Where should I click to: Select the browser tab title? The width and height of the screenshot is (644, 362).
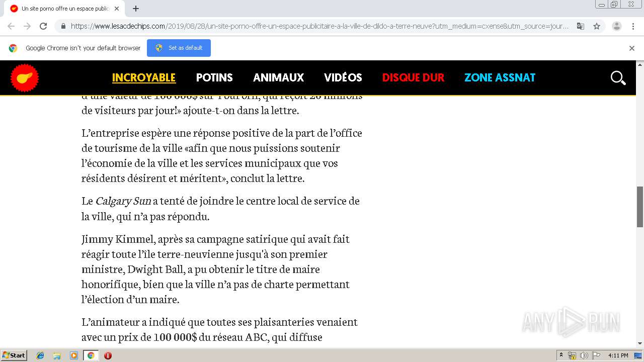click(x=65, y=9)
